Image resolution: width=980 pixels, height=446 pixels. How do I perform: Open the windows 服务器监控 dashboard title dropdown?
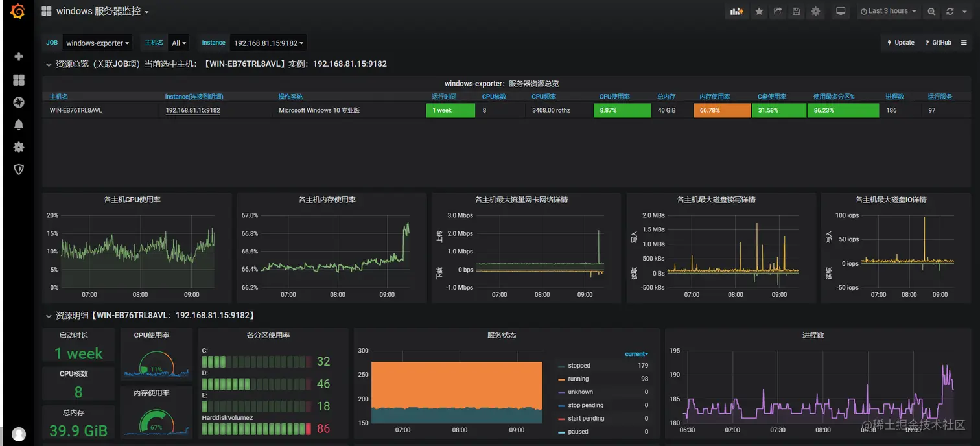click(x=95, y=12)
